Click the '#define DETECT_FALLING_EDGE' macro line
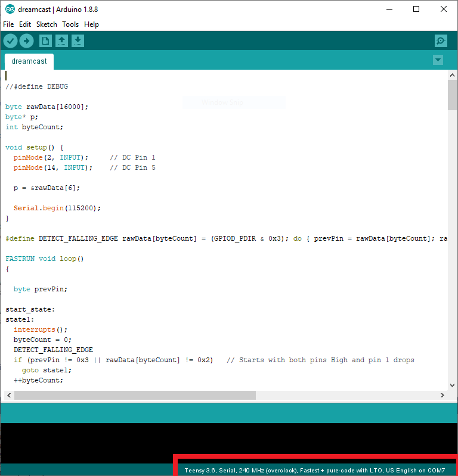The height and width of the screenshot is (476, 458). (x=227, y=238)
